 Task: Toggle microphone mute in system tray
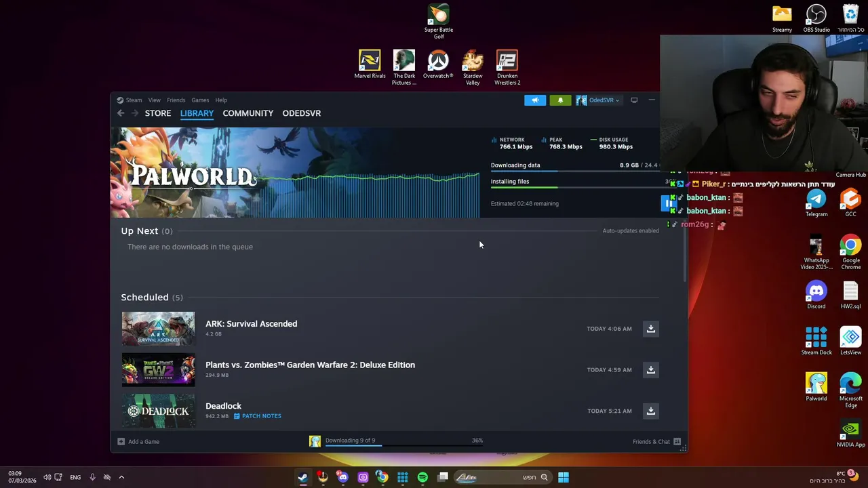[92, 477]
